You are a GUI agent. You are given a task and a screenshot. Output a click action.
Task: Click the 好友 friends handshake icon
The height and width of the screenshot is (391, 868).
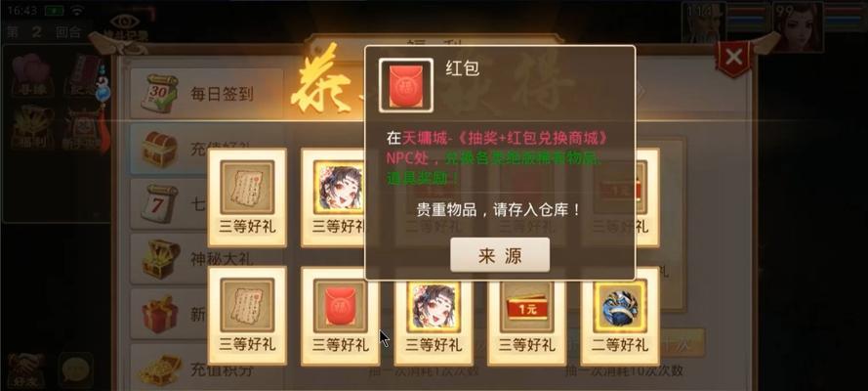(x=25, y=369)
